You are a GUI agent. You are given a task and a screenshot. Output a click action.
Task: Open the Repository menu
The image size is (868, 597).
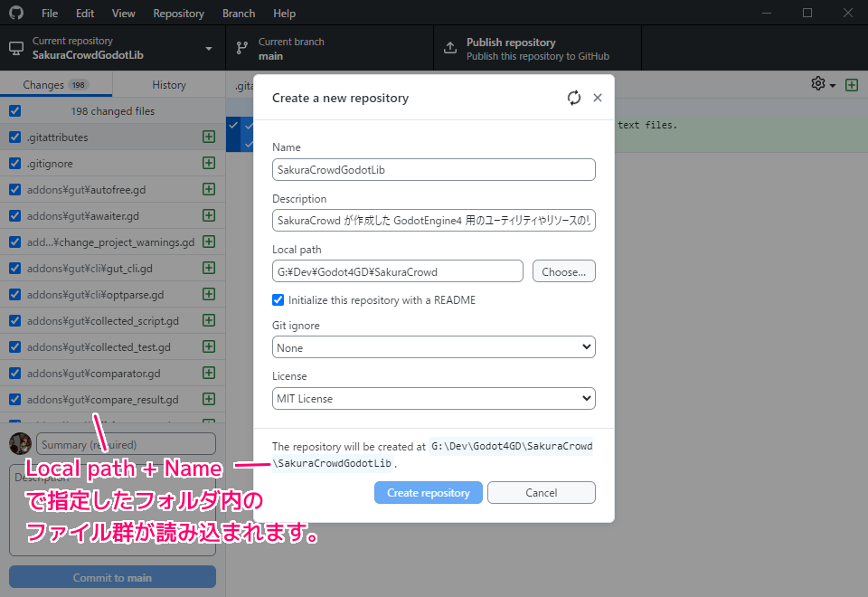[178, 14]
